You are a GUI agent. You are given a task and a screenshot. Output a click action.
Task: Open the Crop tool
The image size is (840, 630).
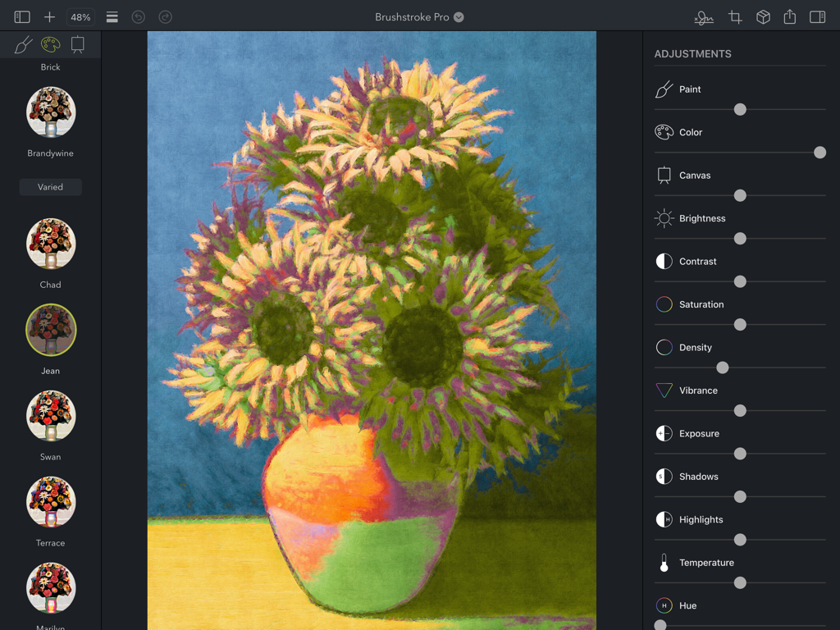click(734, 16)
